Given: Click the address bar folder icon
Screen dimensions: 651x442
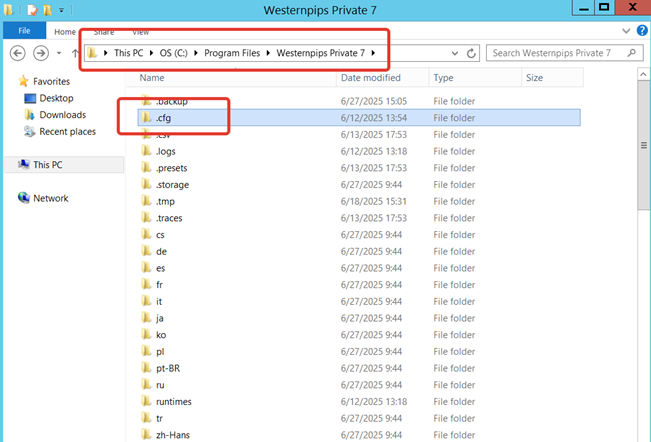Looking at the screenshot, I should (92, 53).
